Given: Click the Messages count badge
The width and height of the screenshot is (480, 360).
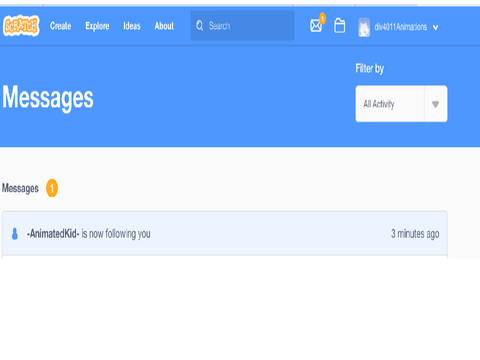Looking at the screenshot, I should [x=52, y=188].
